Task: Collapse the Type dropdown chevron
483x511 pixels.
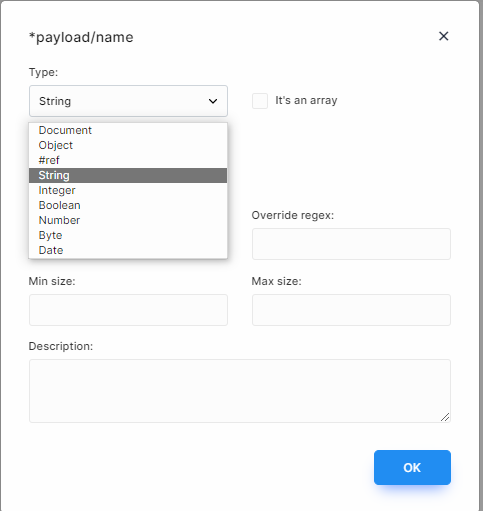Action: [213, 101]
